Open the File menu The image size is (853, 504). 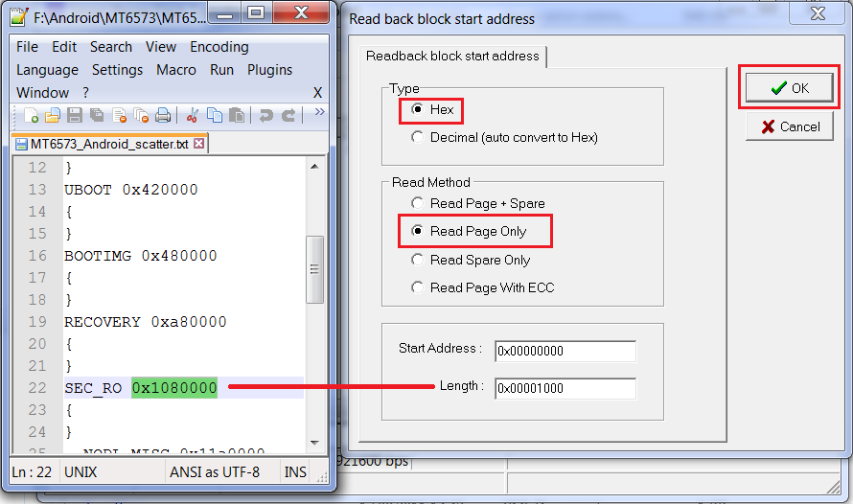(27, 47)
